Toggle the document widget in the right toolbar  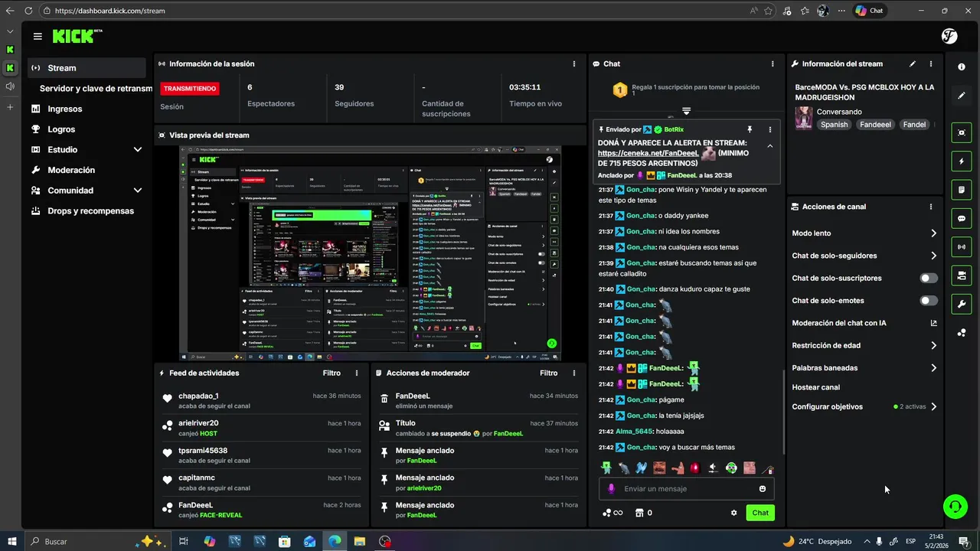click(962, 190)
